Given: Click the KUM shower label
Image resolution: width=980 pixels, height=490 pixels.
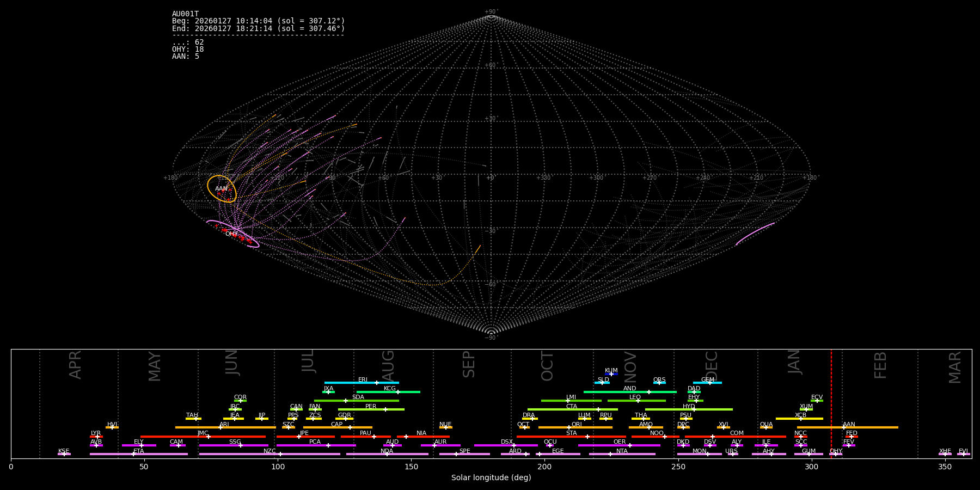Looking at the screenshot, I should pyautogui.click(x=611, y=371).
